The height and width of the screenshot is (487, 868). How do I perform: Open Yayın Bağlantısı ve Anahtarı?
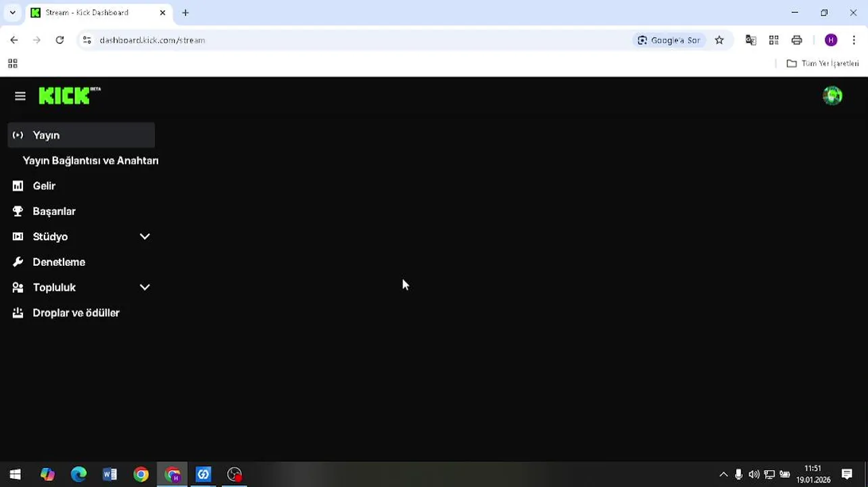point(91,160)
